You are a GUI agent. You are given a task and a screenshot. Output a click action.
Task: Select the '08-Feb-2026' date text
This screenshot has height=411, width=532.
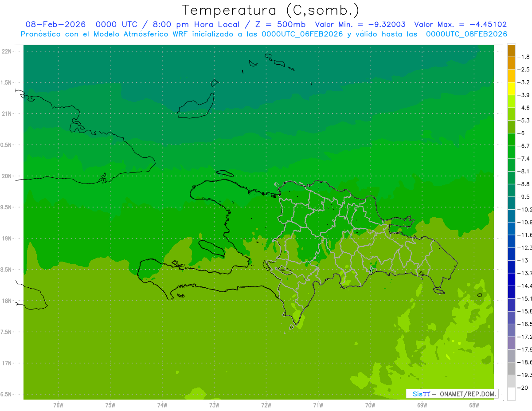(x=55, y=24)
